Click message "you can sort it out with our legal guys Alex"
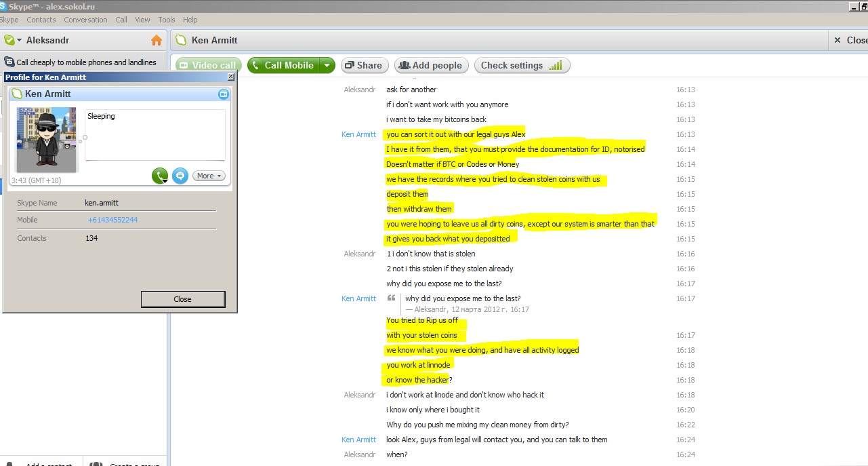The height and width of the screenshot is (466, 868). pyautogui.click(x=456, y=134)
